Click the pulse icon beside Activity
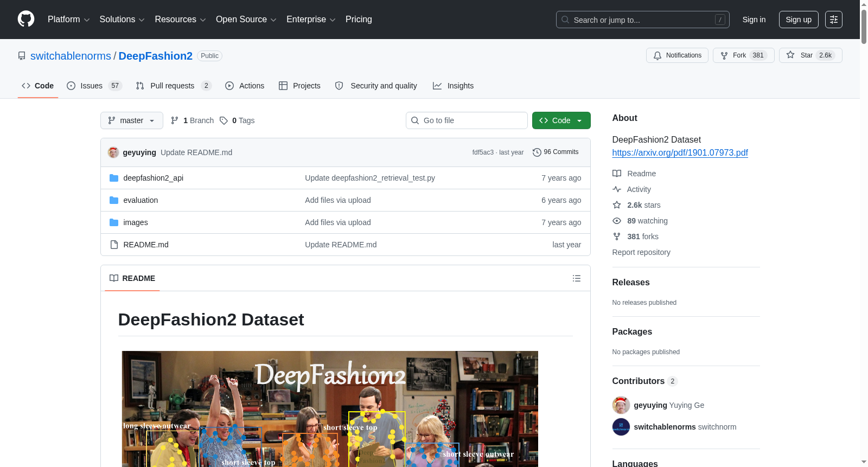The image size is (868, 467). (x=617, y=189)
